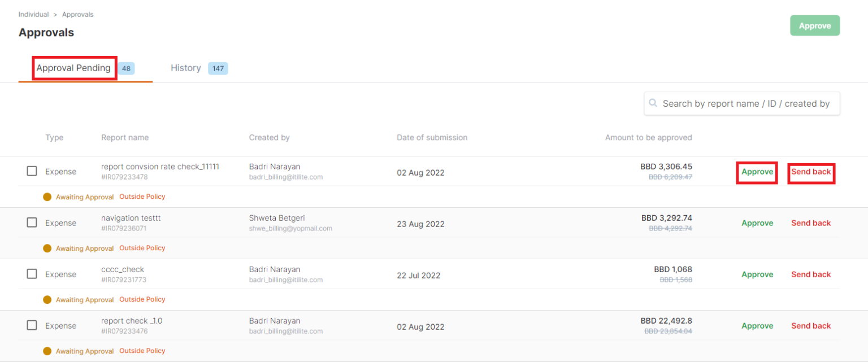Open the report named cccc_check
The width and height of the screenshot is (868, 362).
pyautogui.click(x=123, y=269)
